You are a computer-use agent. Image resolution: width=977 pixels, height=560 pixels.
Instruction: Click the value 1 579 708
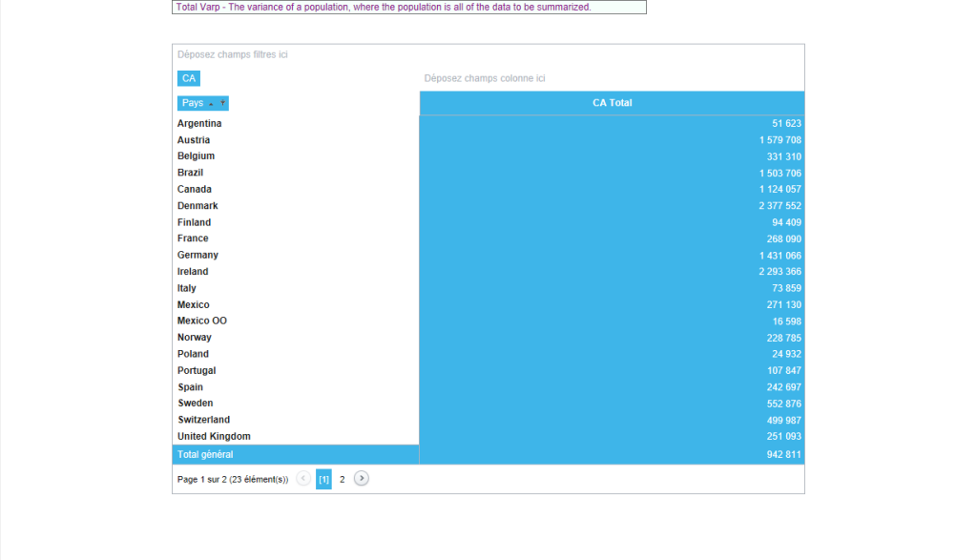(780, 140)
